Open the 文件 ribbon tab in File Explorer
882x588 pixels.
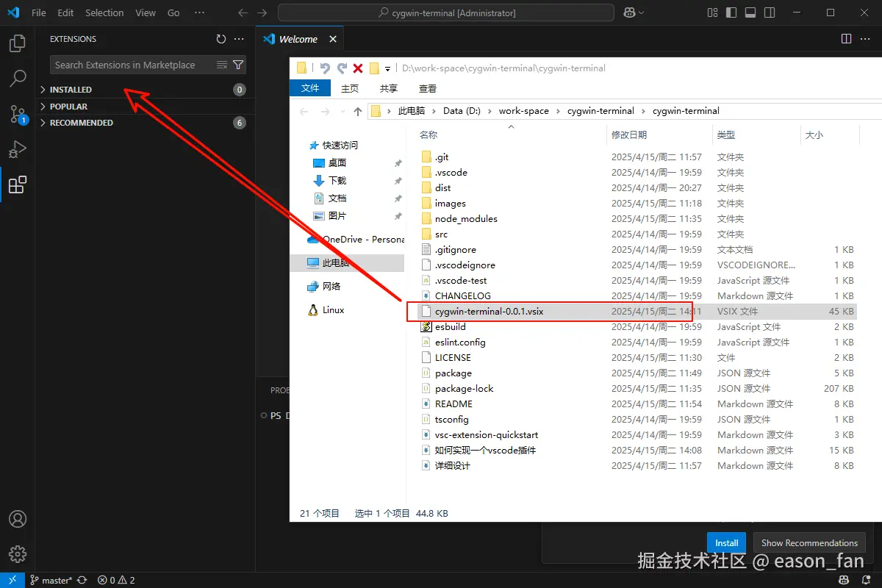coord(310,88)
